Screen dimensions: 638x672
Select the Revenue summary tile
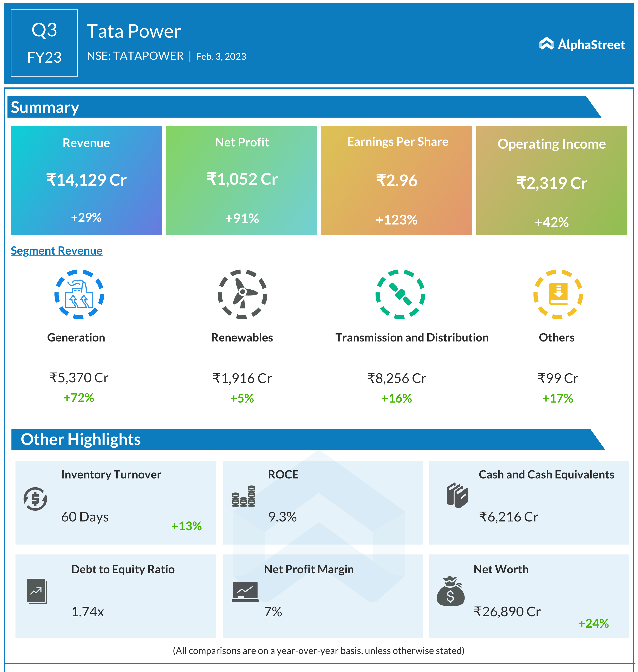pyautogui.click(x=86, y=180)
